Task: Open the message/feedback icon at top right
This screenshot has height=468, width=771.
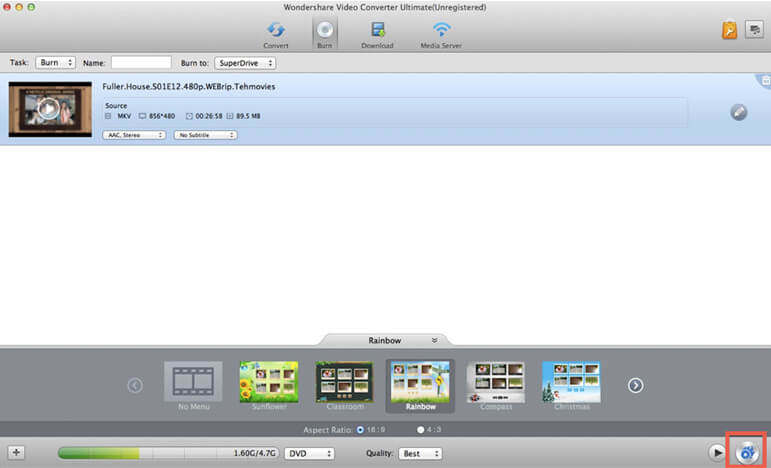Action: click(754, 29)
